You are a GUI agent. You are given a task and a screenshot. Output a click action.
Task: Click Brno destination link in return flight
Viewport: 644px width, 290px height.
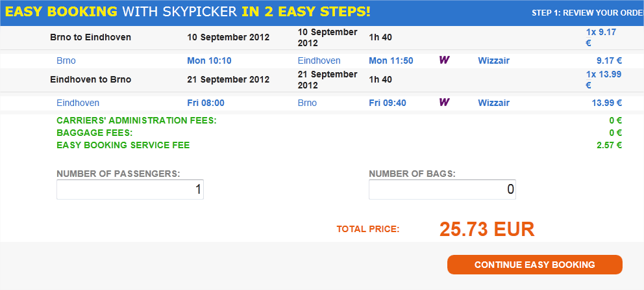307,103
